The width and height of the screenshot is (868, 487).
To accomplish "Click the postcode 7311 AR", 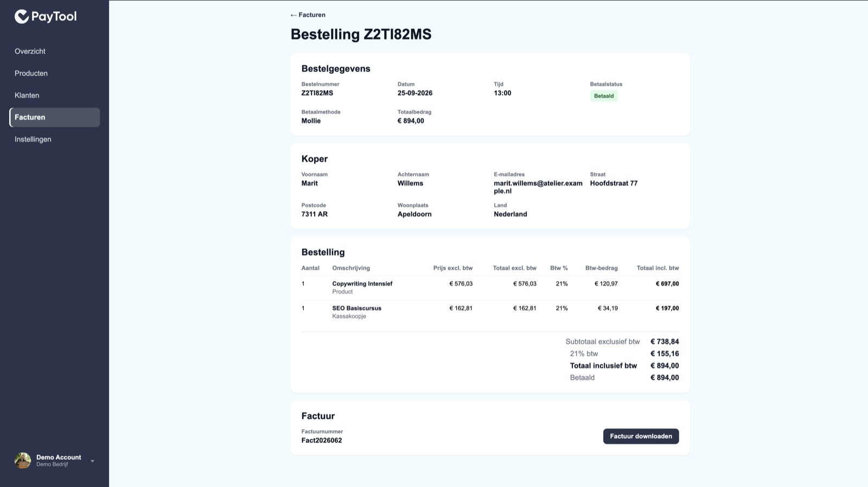I will 315,214.
